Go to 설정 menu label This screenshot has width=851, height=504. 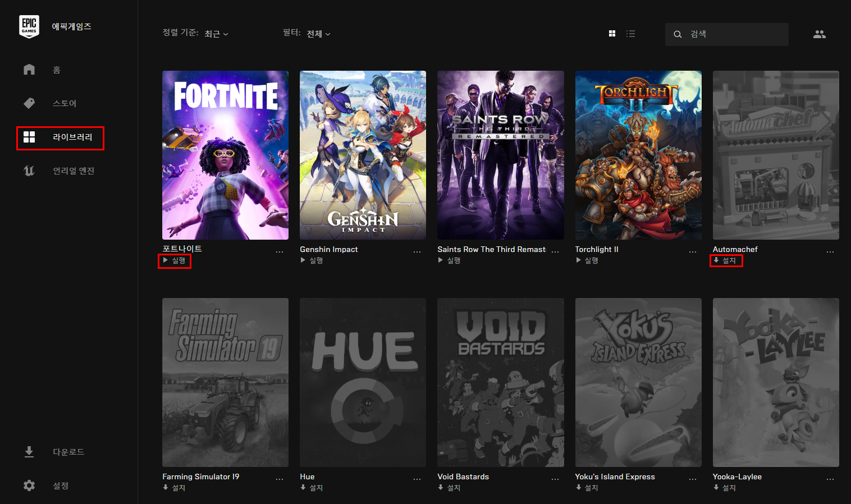61,485
